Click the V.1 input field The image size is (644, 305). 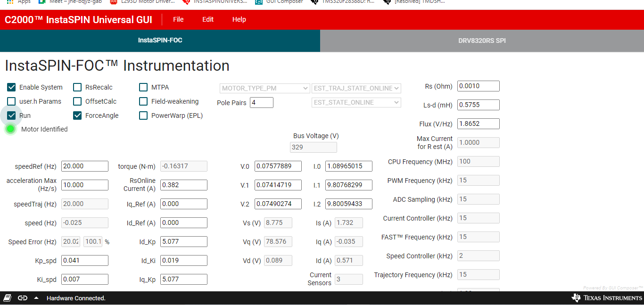(278, 185)
